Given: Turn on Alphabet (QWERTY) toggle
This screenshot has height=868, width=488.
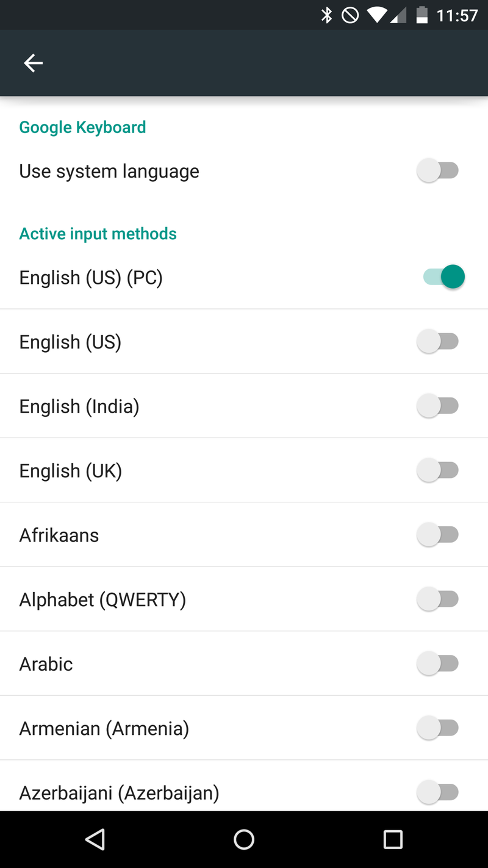Looking at the screenshot, I should [438, 599].
